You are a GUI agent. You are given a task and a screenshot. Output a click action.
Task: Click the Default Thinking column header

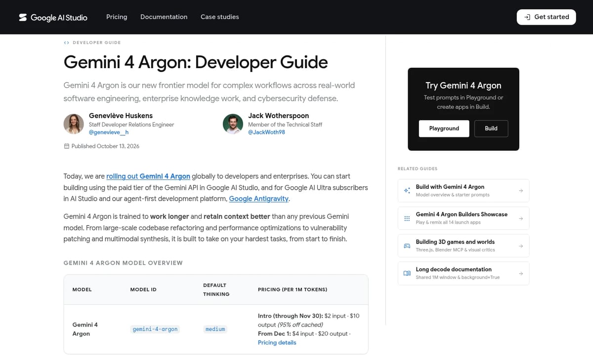click(x=216, y=289)
